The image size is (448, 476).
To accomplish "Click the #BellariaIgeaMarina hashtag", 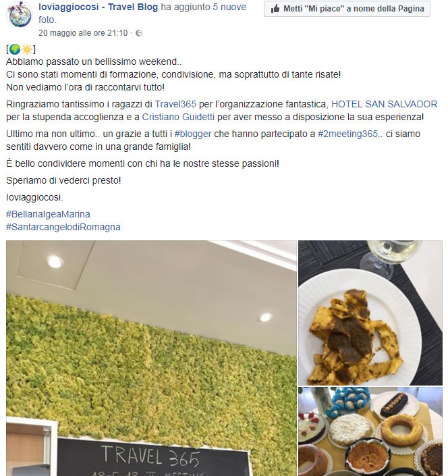I will click(x=48, y=214).
